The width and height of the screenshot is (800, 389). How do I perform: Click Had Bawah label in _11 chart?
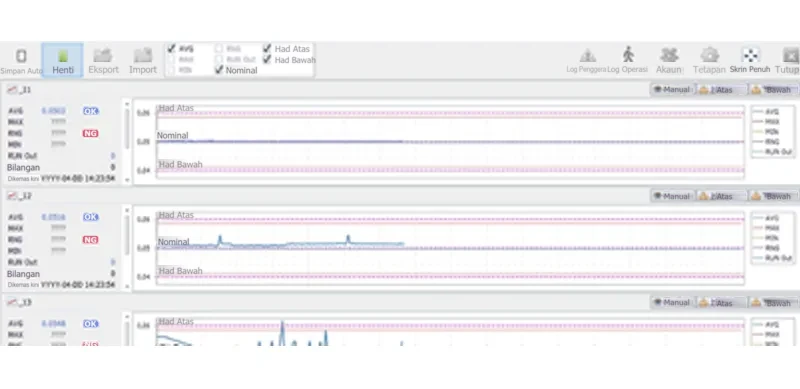(180, 164)
